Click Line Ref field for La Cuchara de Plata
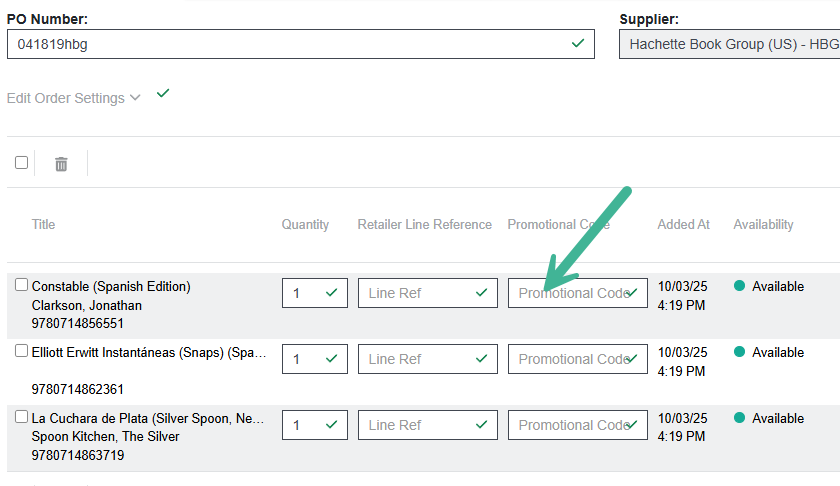 pyautogui.click(x=415, y=425)
